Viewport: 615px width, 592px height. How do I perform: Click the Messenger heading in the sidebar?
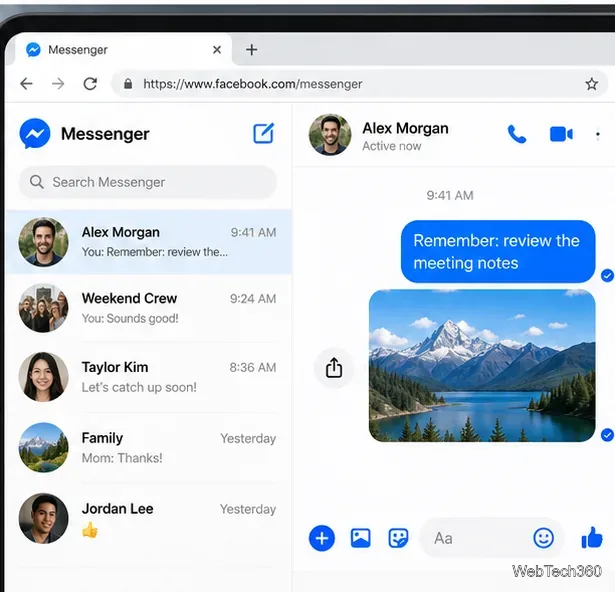point(105,134)
